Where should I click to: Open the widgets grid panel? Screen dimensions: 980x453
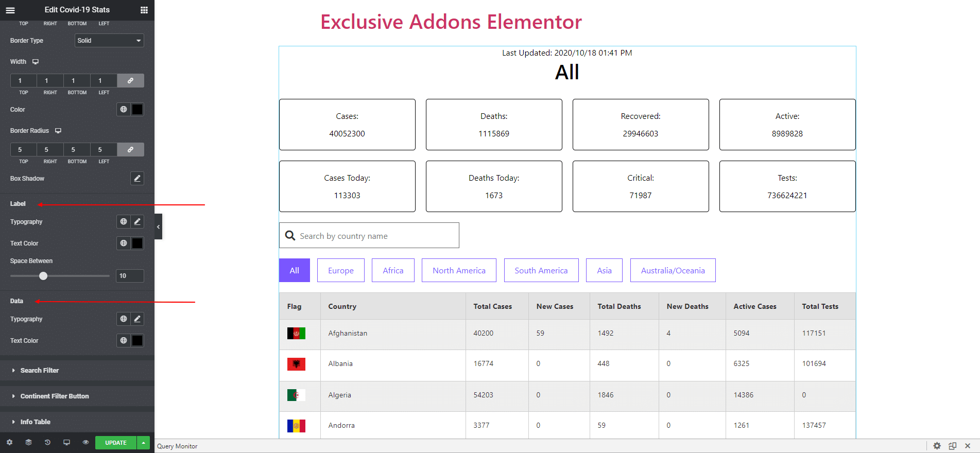144,10
